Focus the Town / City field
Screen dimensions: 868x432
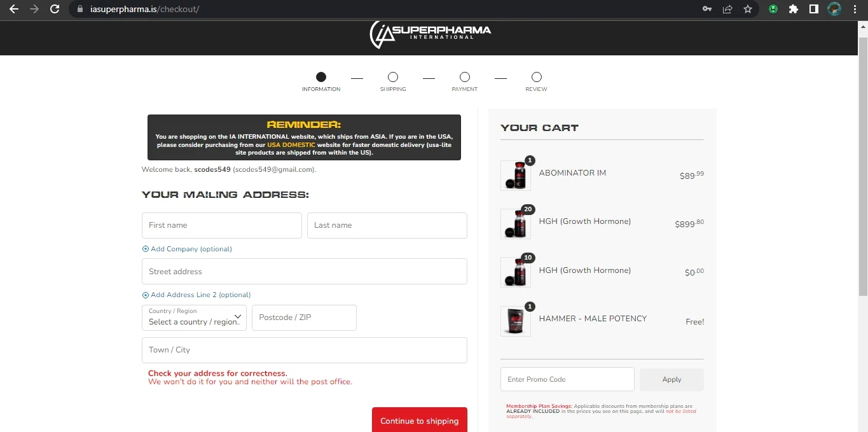305,350
